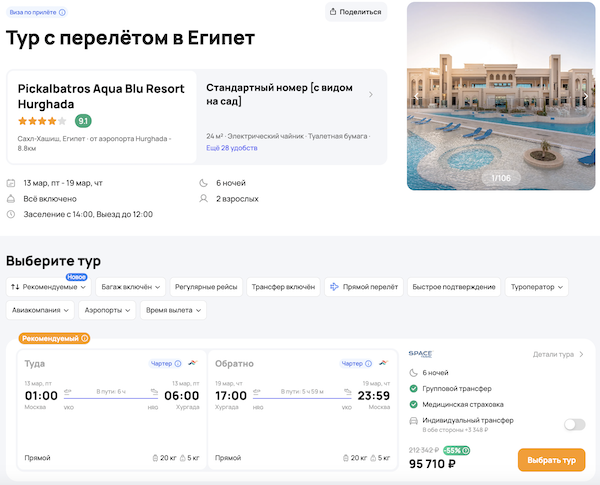Viewport: 600px width, 485px height.
Task: Select the Регулярные рейсы filter chip
Action: click(206, 287)
